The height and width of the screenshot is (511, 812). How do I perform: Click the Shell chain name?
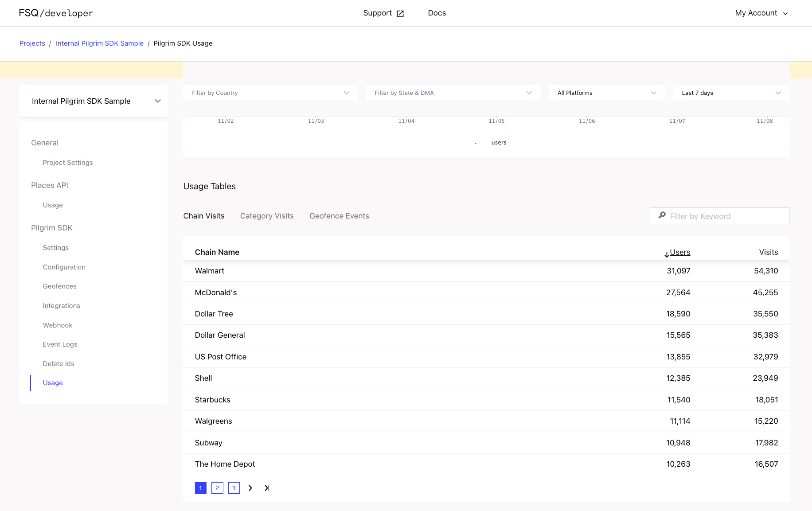point(203,378)
